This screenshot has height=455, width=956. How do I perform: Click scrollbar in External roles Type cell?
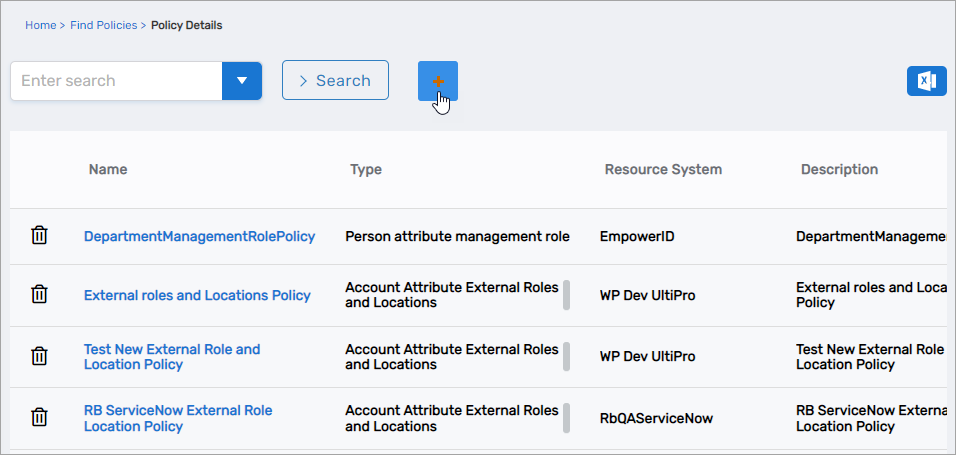click(566, 295)
